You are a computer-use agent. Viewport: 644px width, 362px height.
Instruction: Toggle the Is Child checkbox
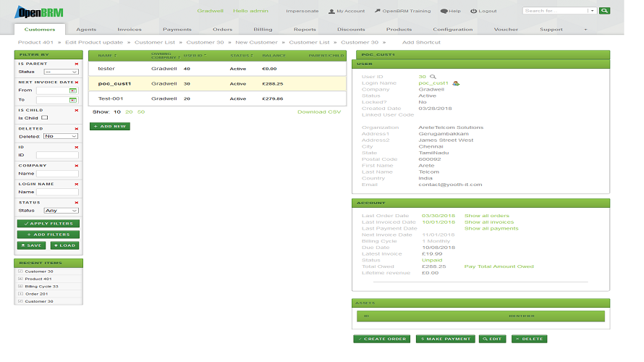coord(45,118)
